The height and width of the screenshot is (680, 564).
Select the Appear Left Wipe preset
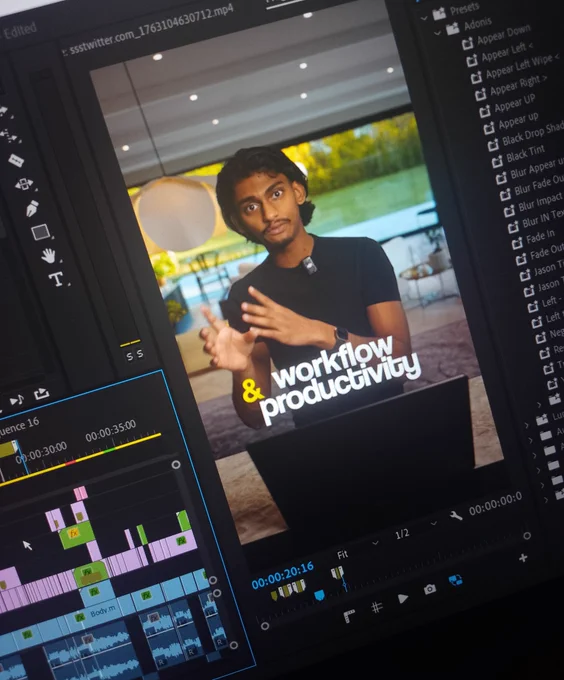click(522, 66)
